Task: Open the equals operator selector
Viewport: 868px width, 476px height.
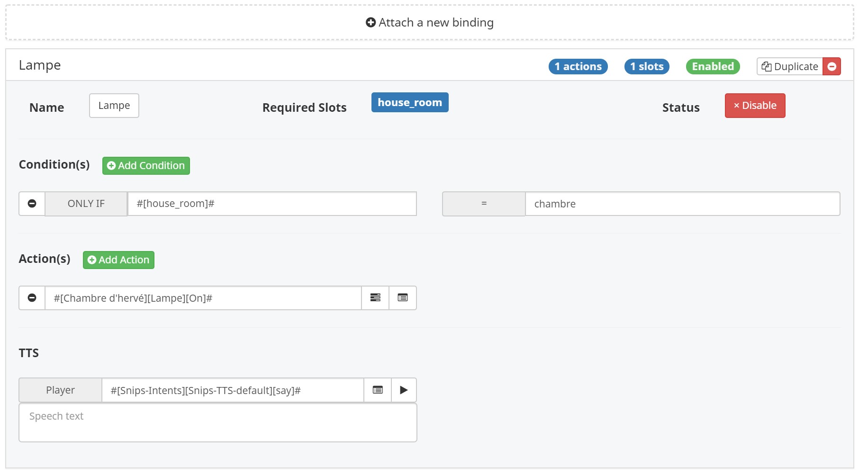Action: 484,204
